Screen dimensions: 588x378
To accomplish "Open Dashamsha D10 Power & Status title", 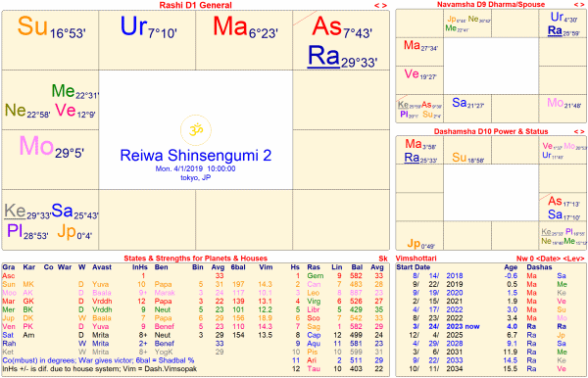I will click(x=491, y=131).
